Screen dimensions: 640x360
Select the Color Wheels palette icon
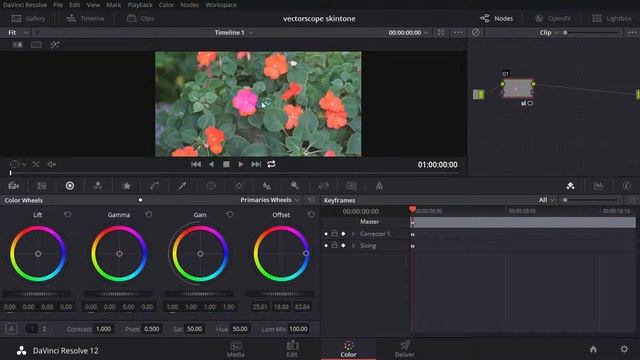coord(70,186)
